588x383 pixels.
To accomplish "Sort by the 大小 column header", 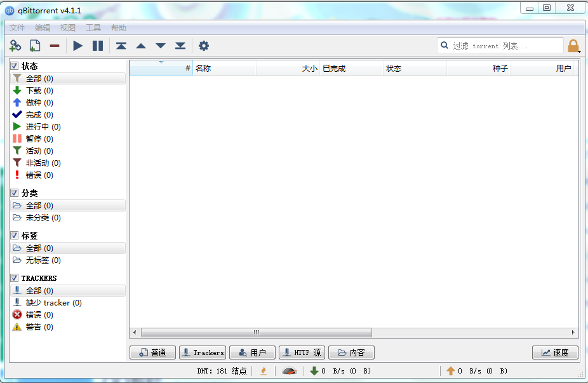I will [288, 68].
